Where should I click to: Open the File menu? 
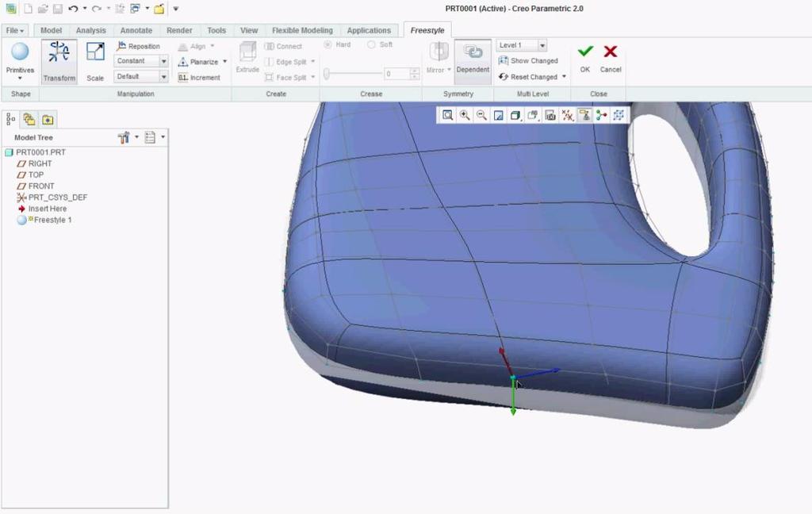coord(15,31)
